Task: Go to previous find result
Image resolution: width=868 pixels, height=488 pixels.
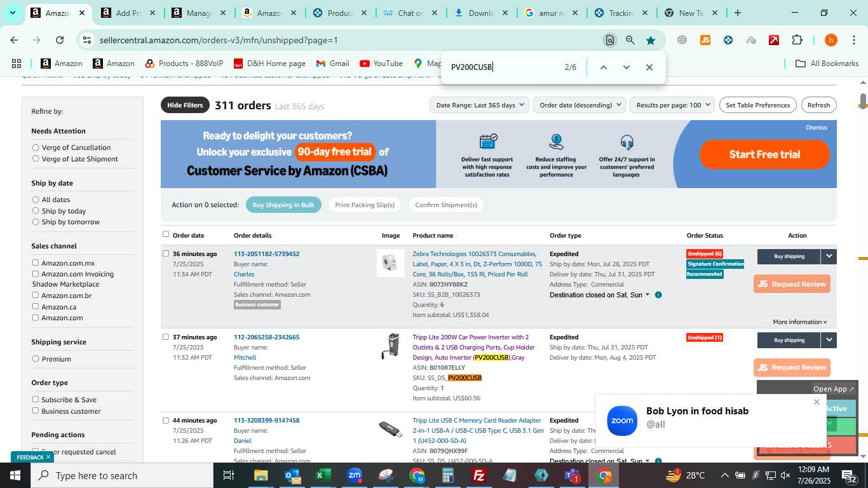Action: pos(604,67)
